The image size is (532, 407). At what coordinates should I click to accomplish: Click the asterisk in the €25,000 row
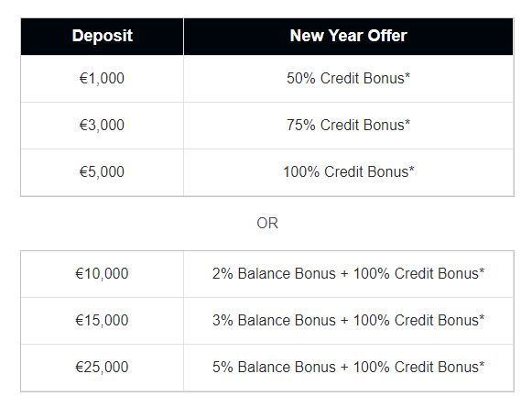(482, 365)
